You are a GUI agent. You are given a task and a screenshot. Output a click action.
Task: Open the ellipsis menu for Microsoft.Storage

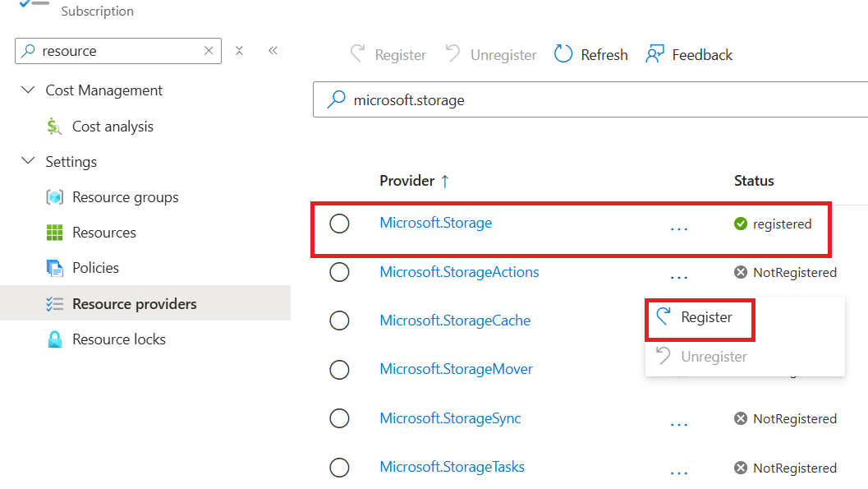click(x=678, y=228)
